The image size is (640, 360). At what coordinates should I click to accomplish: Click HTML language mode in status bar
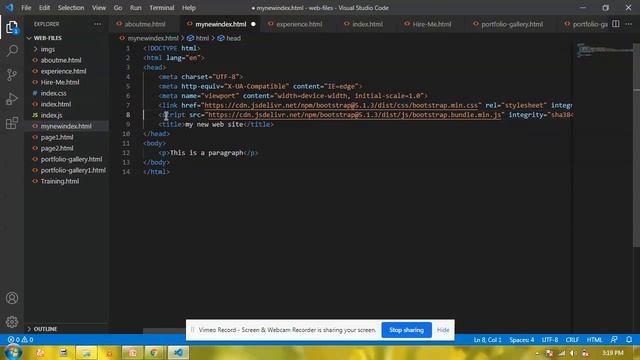[x=594, y=340]
